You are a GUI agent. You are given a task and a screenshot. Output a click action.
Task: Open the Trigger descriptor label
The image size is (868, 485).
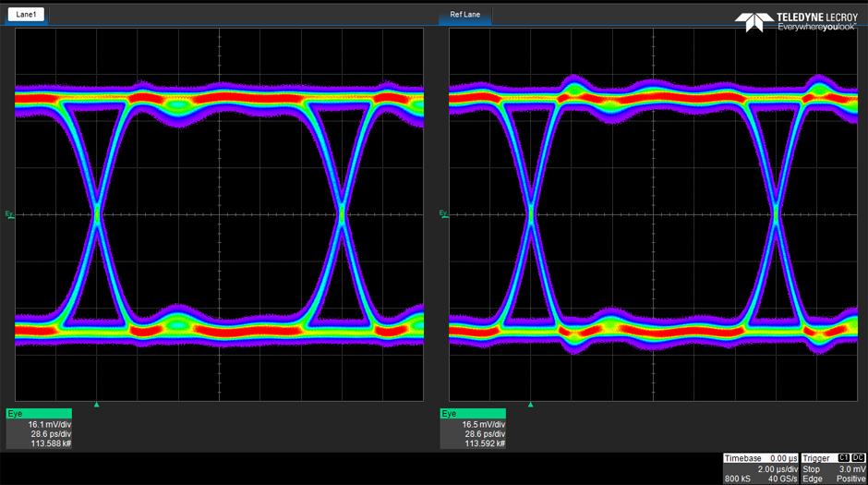tap(817, 458)
